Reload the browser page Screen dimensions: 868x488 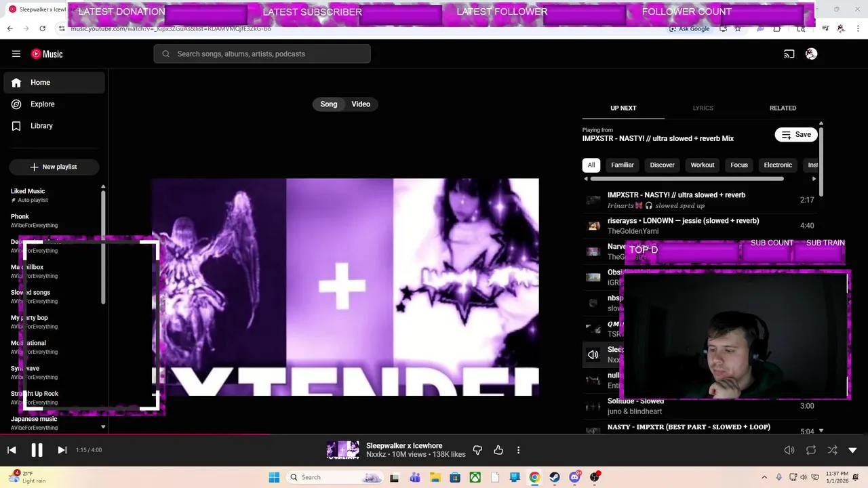42,28
